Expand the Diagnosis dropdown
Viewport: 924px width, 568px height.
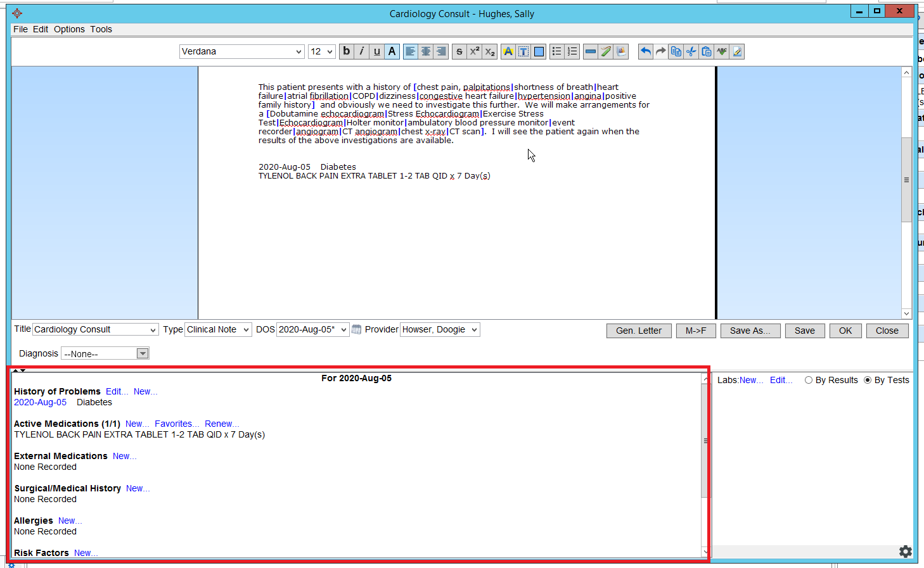143,353
